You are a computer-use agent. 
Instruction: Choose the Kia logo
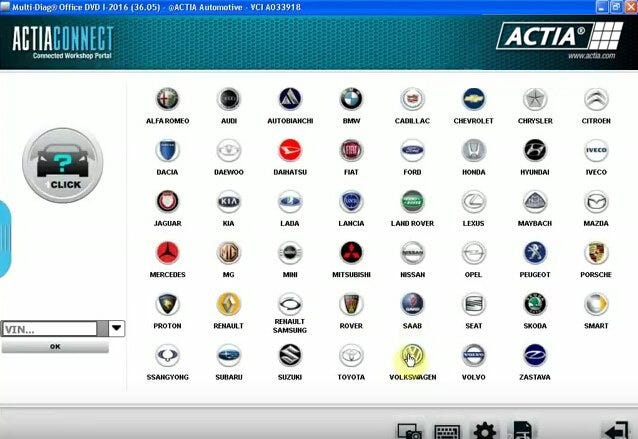[x=229, y=201]
